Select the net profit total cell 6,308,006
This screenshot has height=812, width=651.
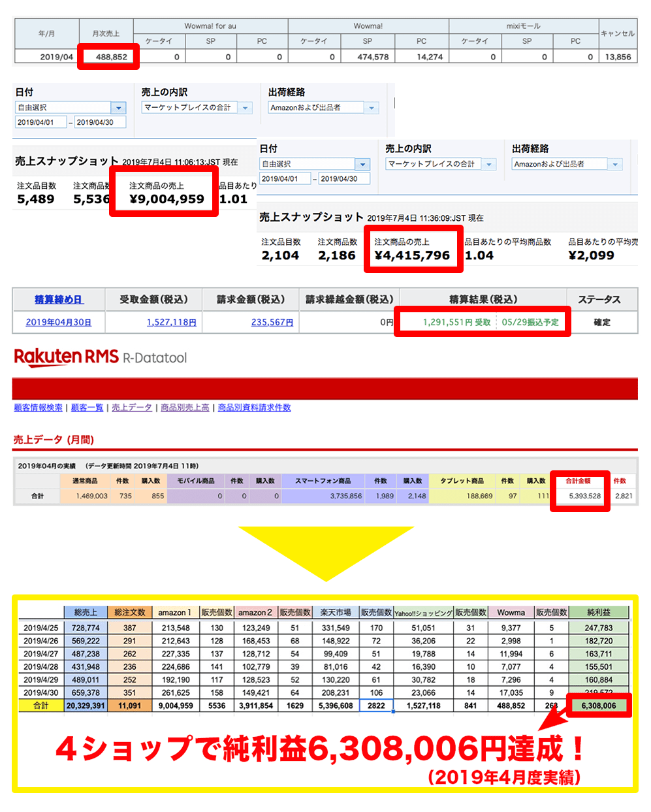click(x=599, y=706)
